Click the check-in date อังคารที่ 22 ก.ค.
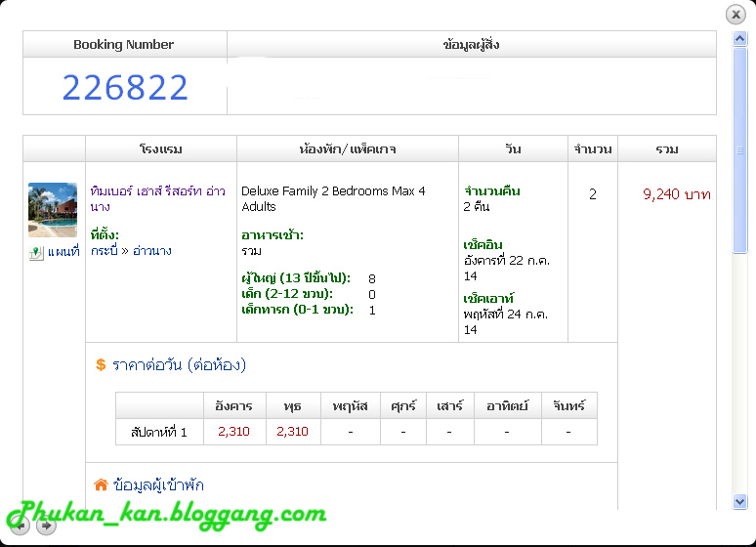 click(x=507, y=269)
